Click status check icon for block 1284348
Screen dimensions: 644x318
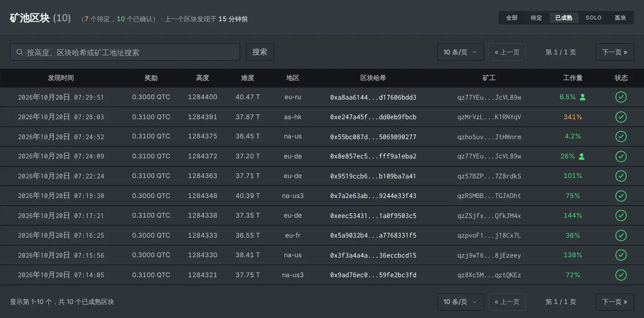(621, 196)
